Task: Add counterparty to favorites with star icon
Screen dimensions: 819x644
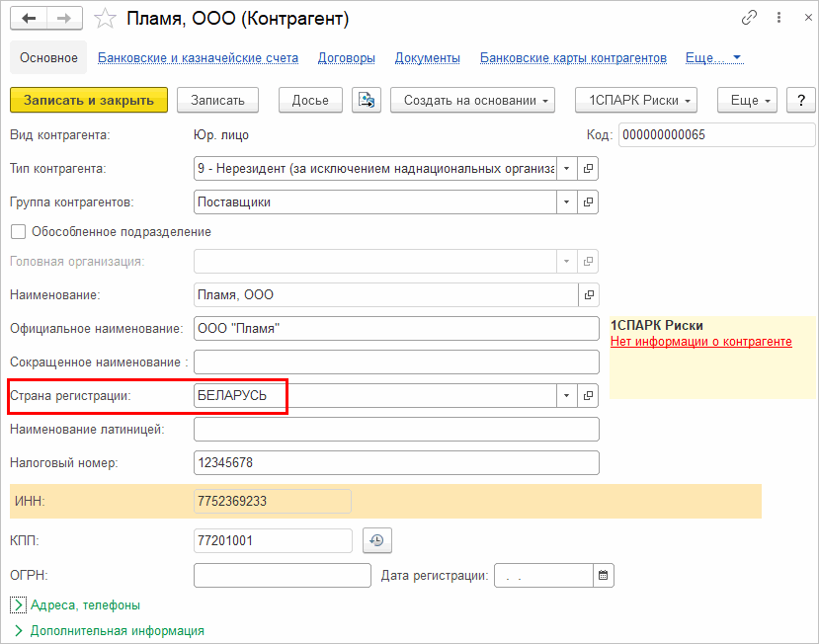Action: [x=106, y=19]
